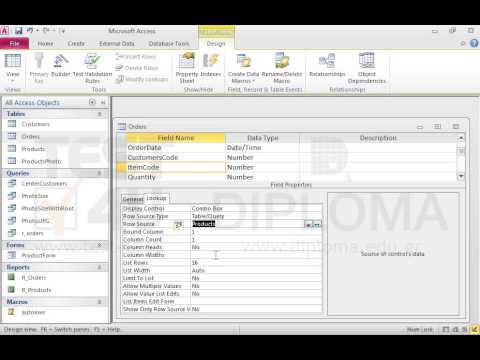
Task: Click Test Validation Rules
Action: (x=92, y=68)
